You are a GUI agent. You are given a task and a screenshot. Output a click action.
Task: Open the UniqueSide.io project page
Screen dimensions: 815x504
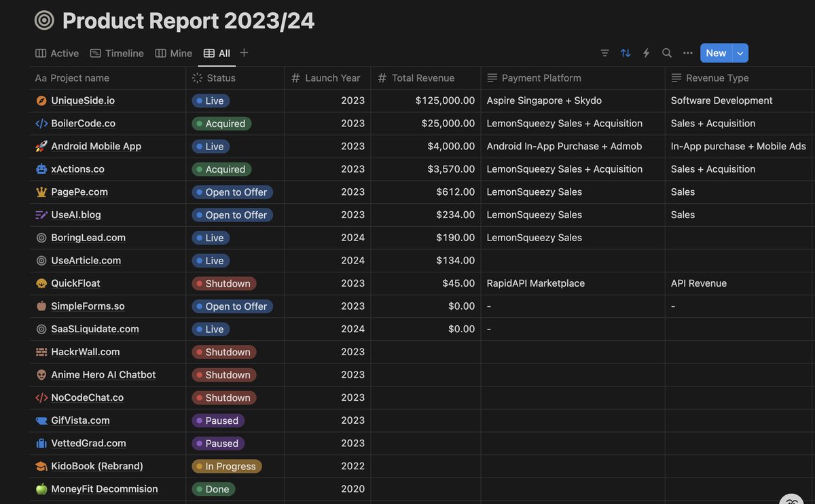pyautogui.click(x=83, y=101)
